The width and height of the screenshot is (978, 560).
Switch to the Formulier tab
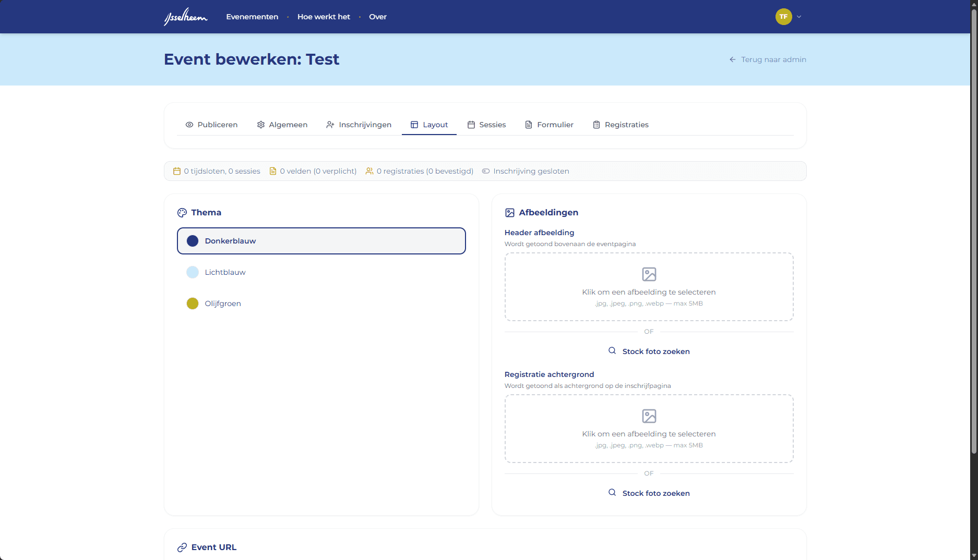549,125
